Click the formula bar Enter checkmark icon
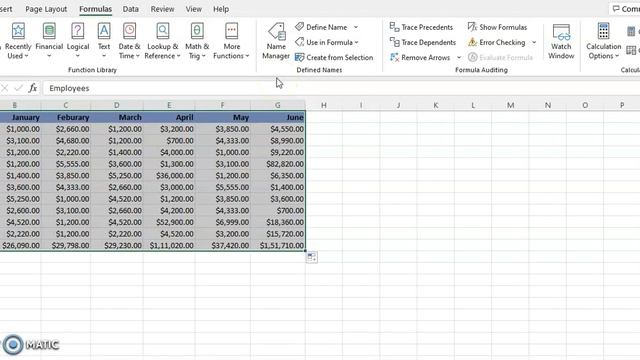The image size is (640, 360). pos(18,88)
